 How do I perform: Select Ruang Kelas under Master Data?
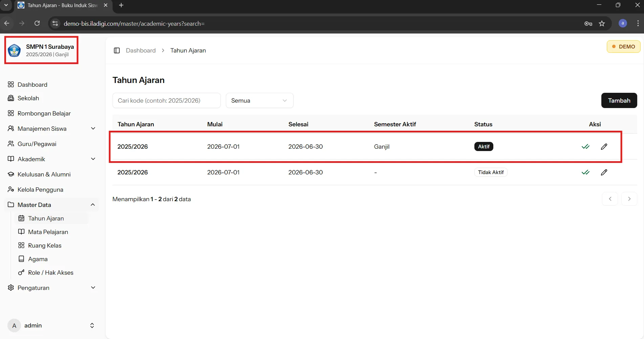45,246
